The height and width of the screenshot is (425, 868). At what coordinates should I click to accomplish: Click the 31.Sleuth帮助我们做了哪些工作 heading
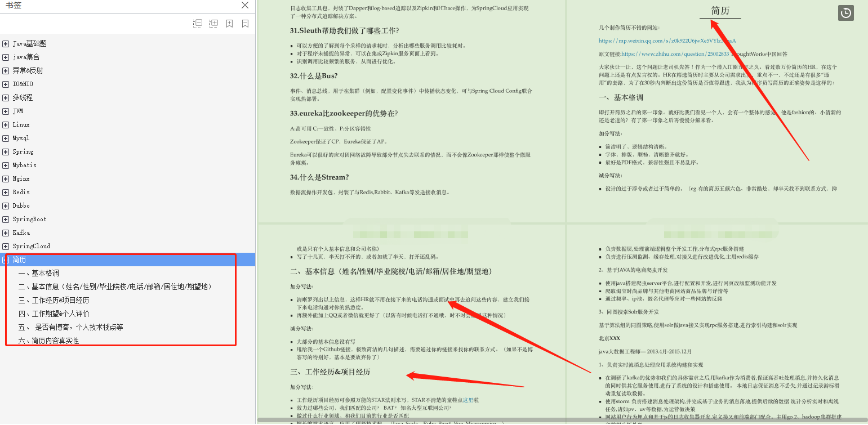tap(344, 31)
